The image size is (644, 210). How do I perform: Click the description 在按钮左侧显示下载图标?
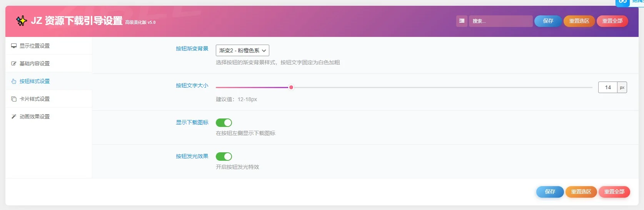[245, 133]
